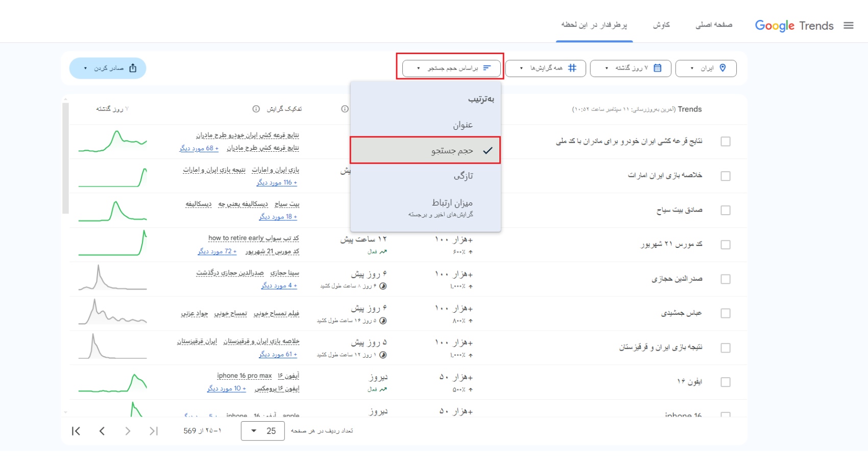Click the active trend icon in ایفون ۱۶ row
The height and width of the screenshot is (460, 868).
click(x=383, y=389)
